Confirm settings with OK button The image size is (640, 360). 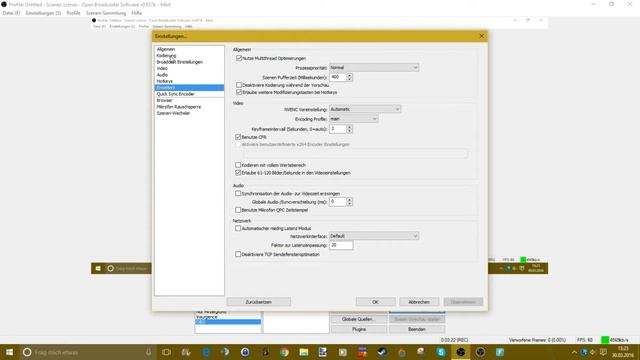pos(376,302)
